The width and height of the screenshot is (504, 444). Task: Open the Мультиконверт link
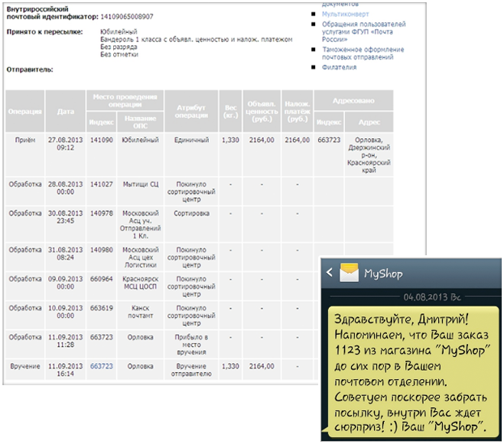pyautogui.click(x=346, y=14)
